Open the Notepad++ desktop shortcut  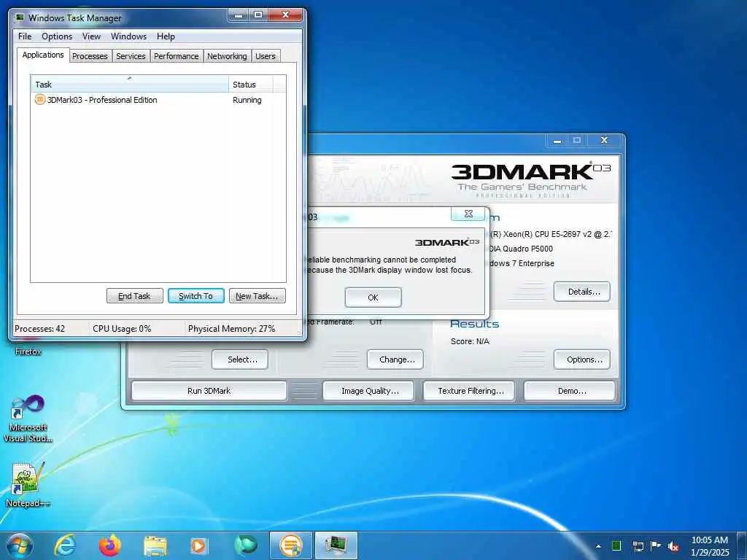coord(28,484)
